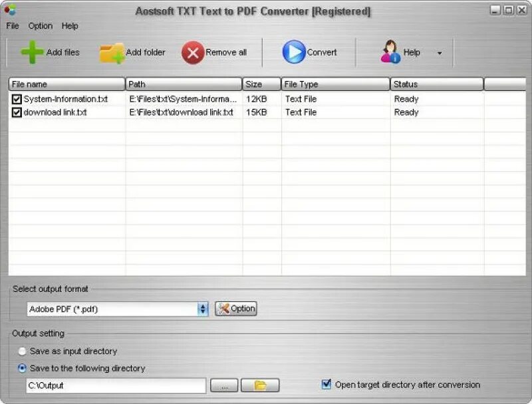Sort by the Size column header

tap(262, 84)
